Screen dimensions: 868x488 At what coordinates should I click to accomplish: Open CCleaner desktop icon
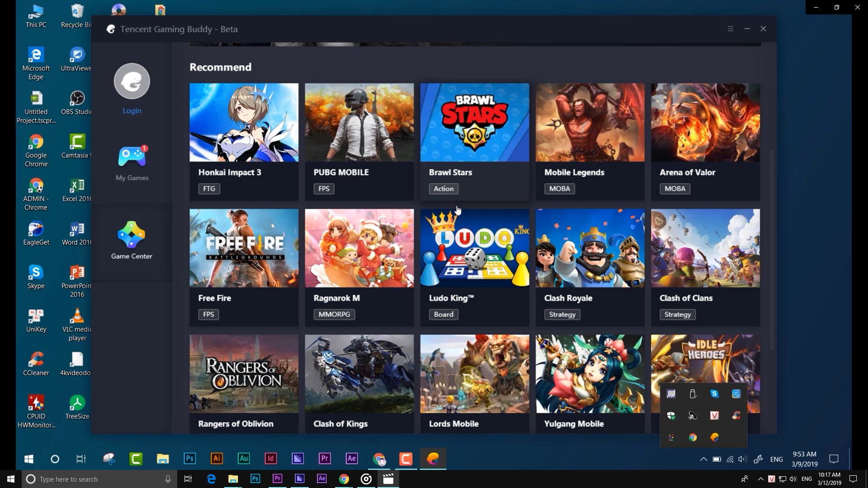[x=36, y=364]
